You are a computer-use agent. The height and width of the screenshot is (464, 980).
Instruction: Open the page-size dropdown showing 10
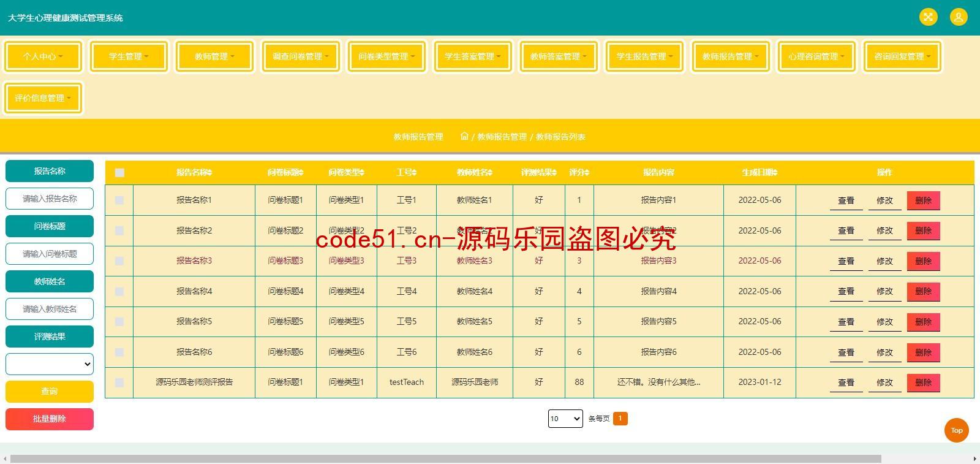click(565, 419)
